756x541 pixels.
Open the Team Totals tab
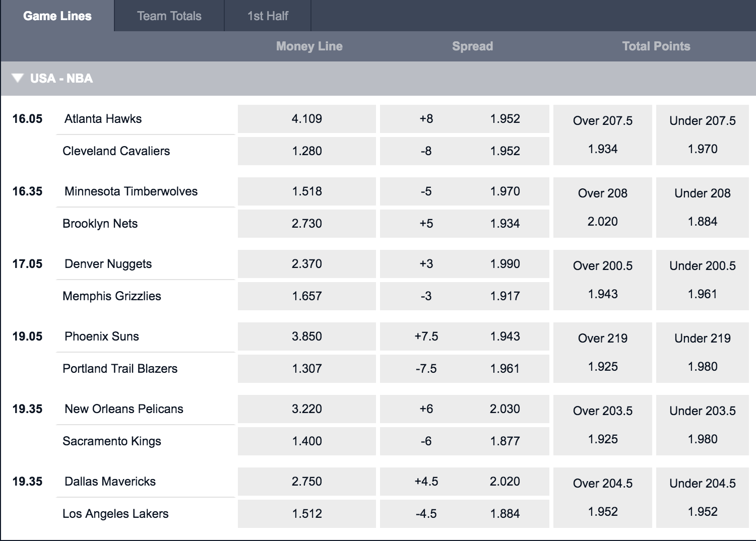tap(169, 16)
